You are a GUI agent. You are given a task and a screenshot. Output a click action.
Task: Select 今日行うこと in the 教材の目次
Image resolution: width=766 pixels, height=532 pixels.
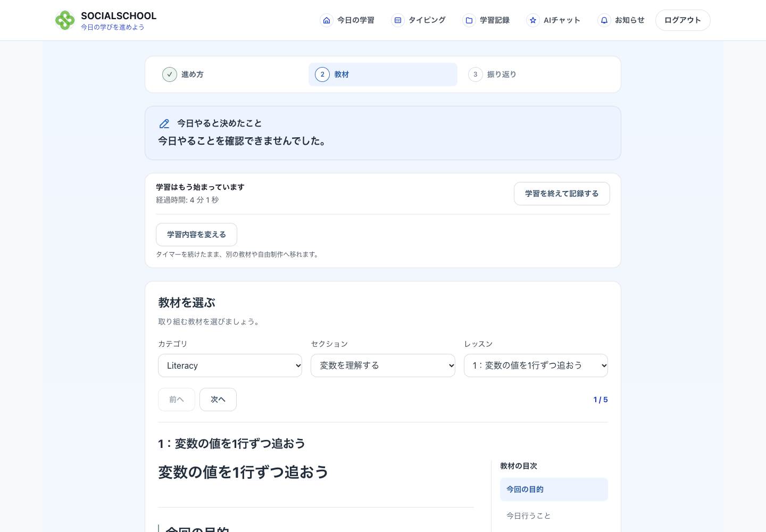tap(554, 516)
